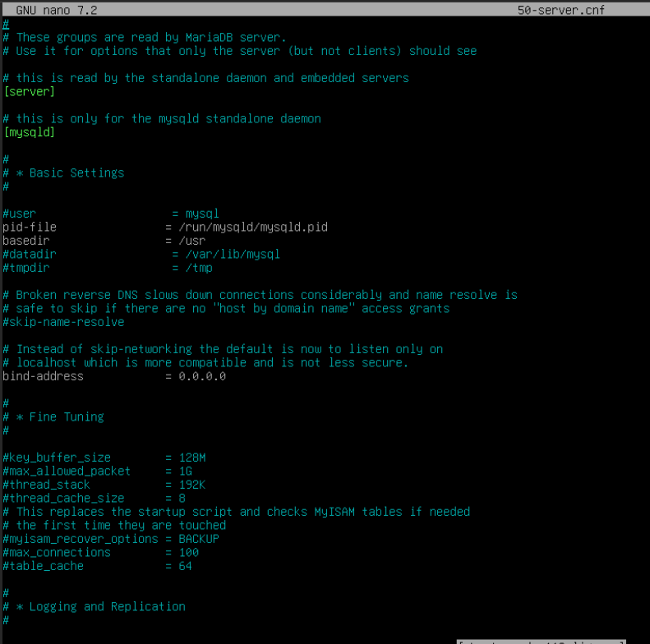
Task: Click the /tmp value of #tmpdir
Action: coord(199,268)
